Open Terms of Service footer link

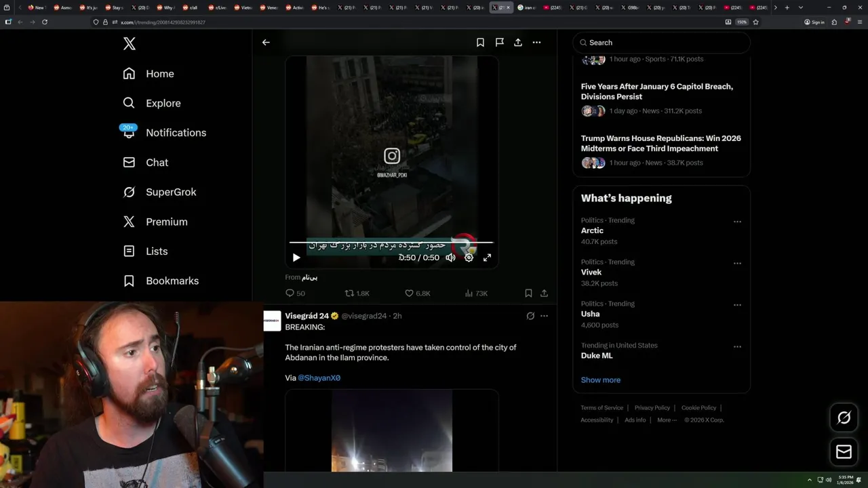[x=601, y=408]
